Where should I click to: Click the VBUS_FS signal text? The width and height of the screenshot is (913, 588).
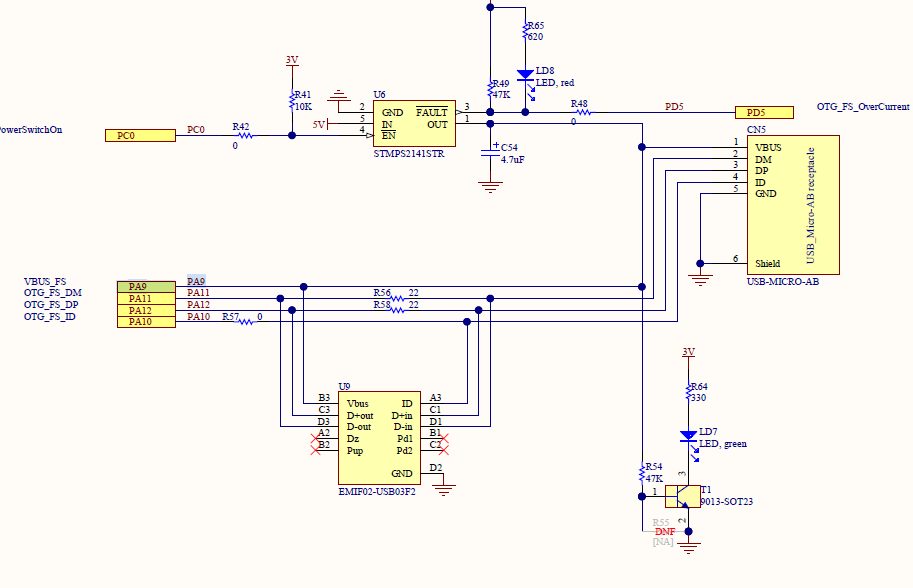click(x=45, y=281)
